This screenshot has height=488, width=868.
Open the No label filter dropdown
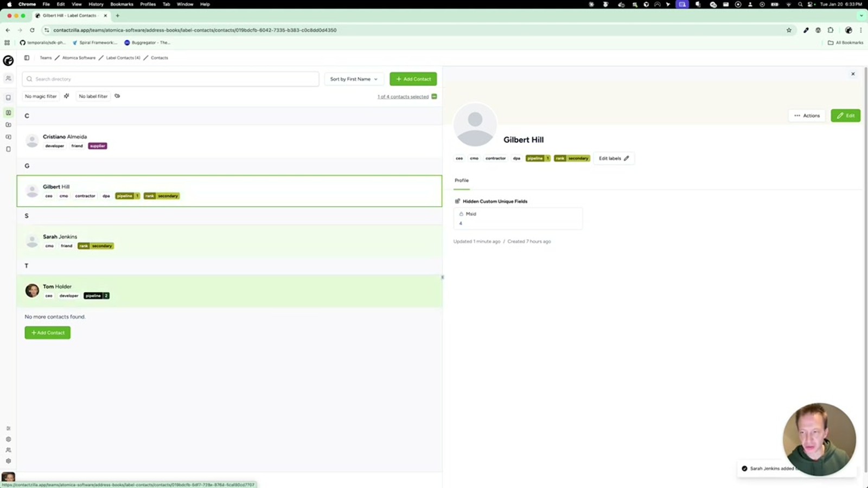click(x=93, y=97)
